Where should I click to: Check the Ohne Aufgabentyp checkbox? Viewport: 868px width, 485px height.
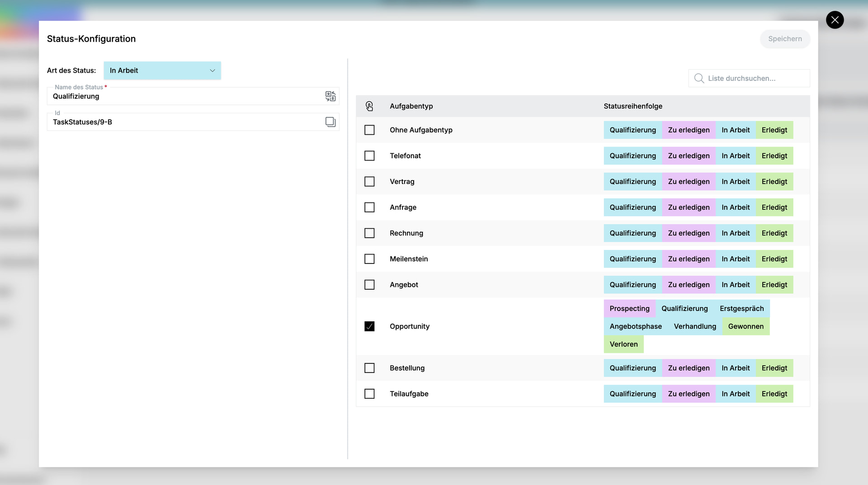click(369, 130)
